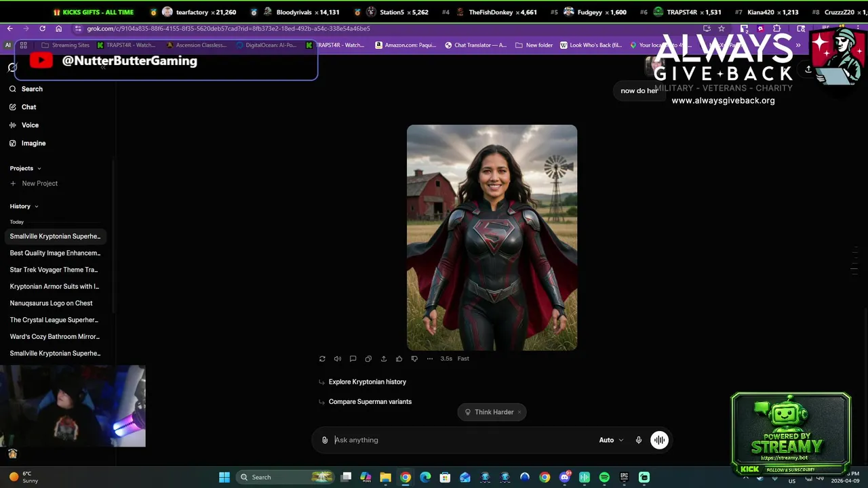
Task: Collapse the History section
Action: coord(24,206)
